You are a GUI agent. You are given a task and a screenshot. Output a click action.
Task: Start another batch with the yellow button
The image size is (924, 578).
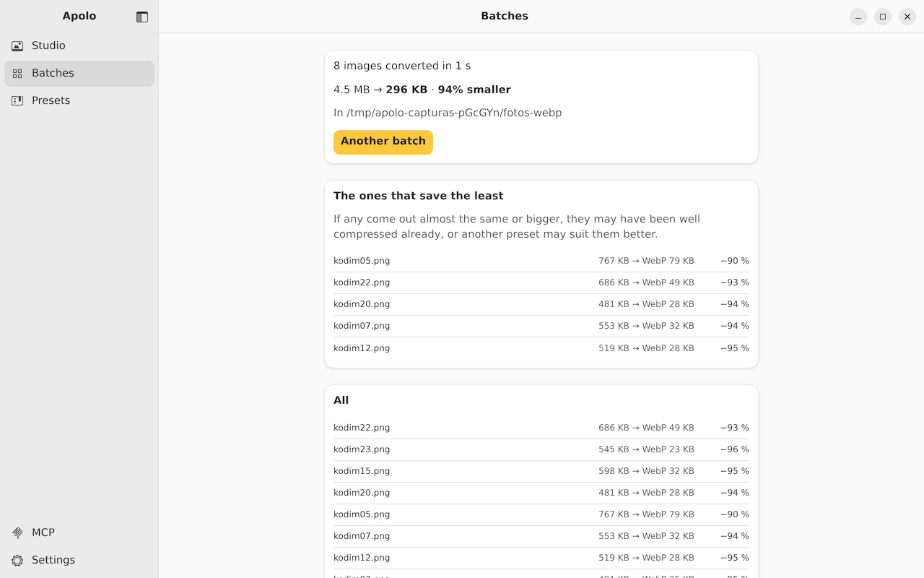383,142
